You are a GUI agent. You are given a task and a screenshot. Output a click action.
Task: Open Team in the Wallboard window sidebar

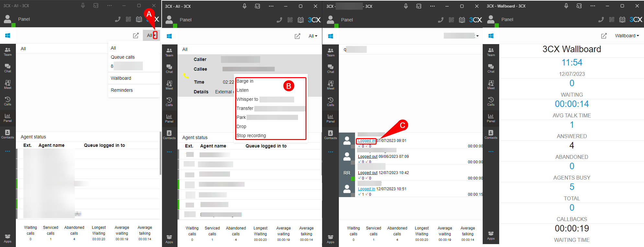click(x=491, y=52)
